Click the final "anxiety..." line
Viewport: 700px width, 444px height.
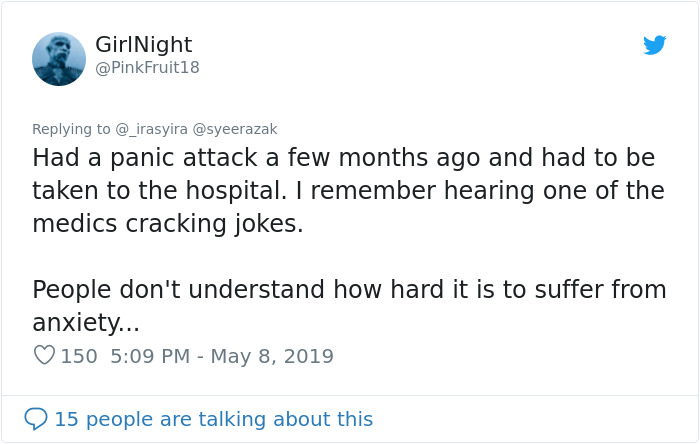pos(86,323)
